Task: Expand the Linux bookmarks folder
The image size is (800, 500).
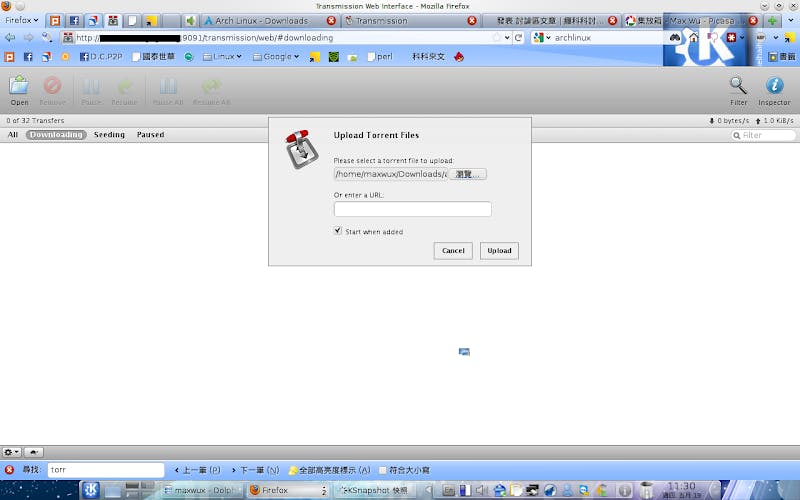Action: pos(222,57)
